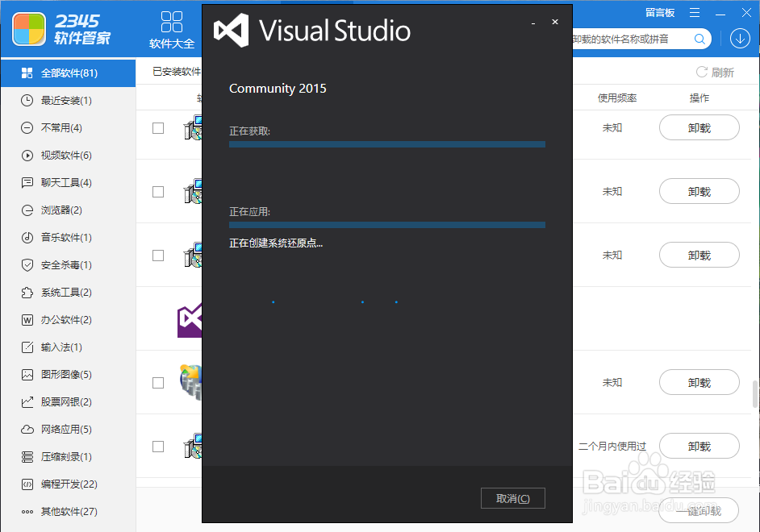The height and width of the screenshot is (532, 760).
Task: Tick the checkbox in the 二个月内使用过 row
Action: pos(158,447)
